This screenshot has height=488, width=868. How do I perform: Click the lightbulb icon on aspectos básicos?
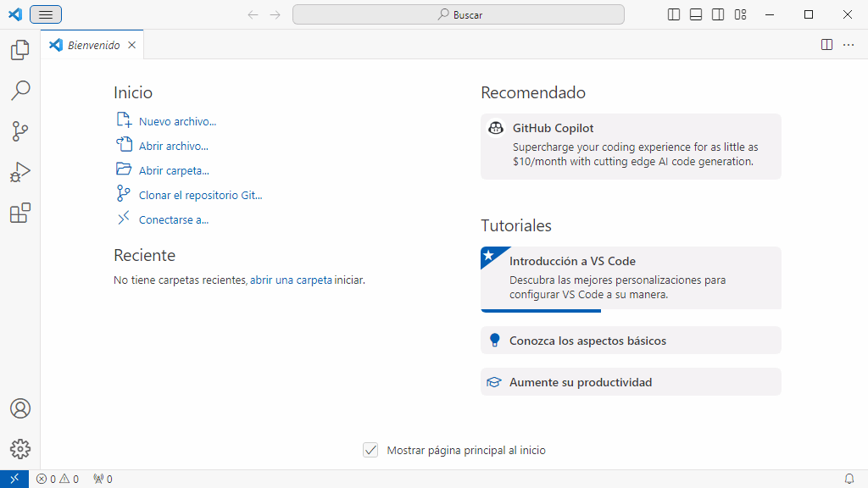point(495,341)
